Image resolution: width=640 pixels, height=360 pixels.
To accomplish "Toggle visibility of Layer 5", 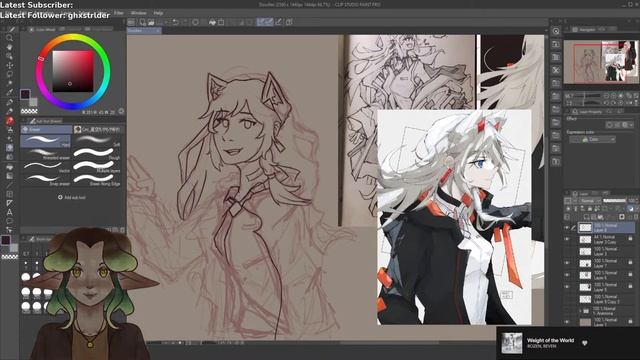I will coord(567,287).
